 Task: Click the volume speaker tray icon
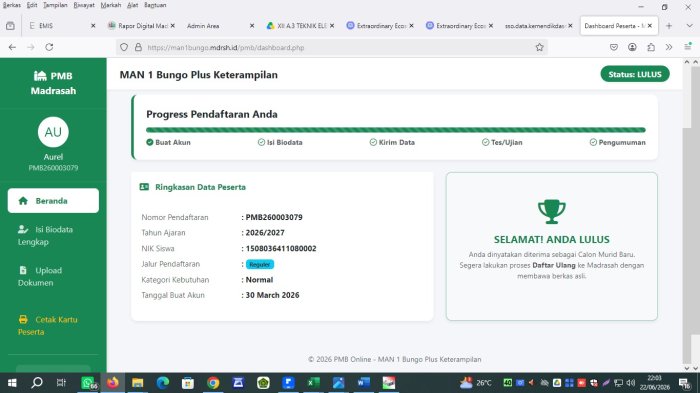tap(630, 383)
